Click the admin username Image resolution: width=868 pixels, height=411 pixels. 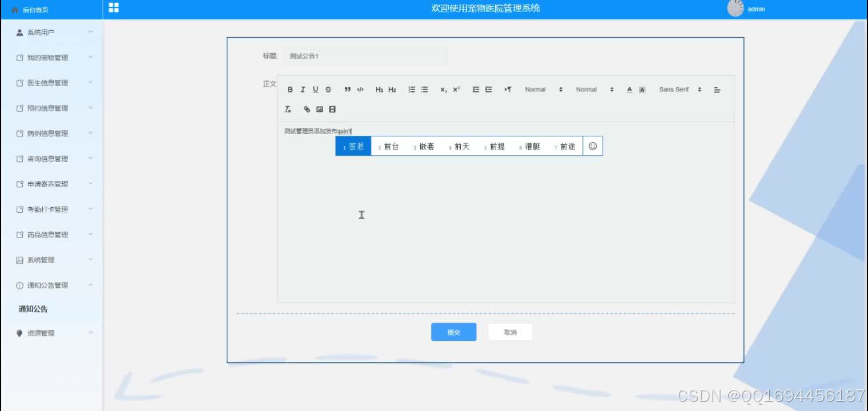tap(756, 10)
